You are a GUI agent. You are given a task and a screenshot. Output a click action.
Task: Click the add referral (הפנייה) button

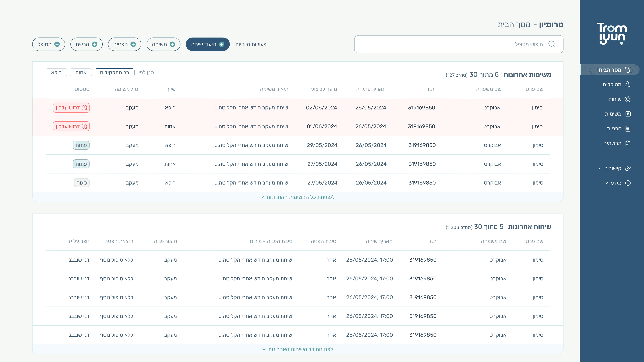[124, 44]
